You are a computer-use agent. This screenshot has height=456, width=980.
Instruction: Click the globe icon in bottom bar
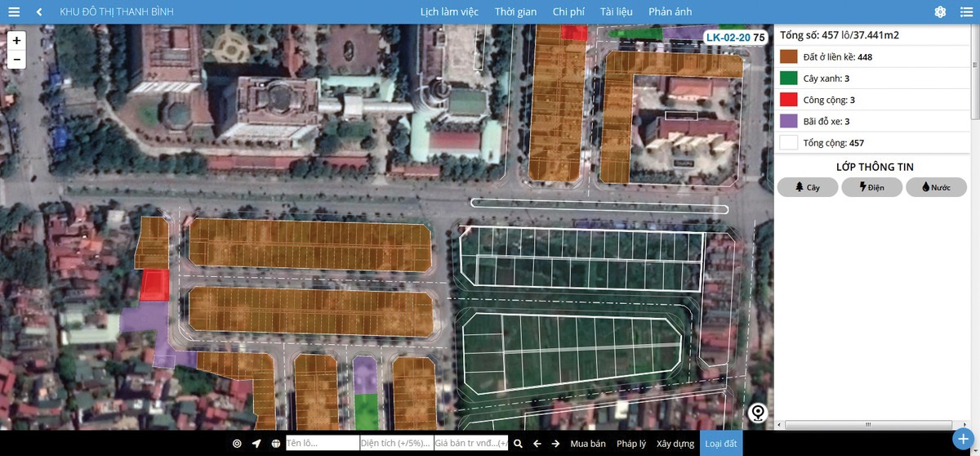coord(276,444)
